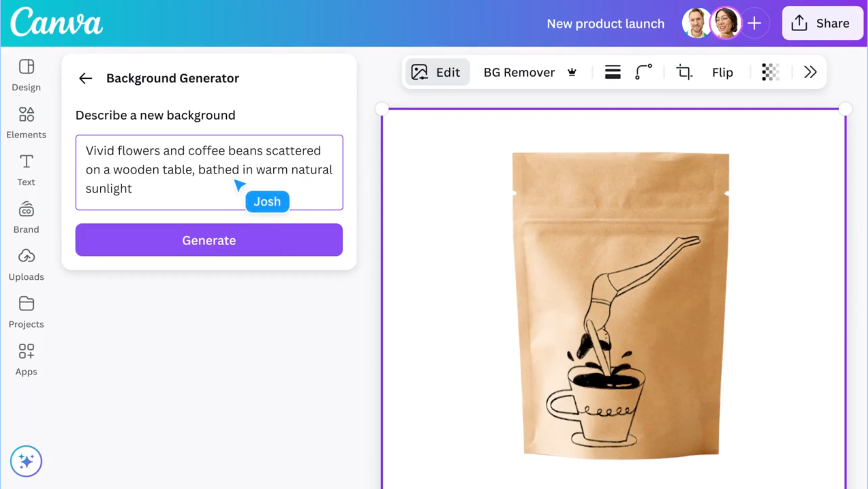
Task: Click the Generate button
Action: [209, 240]
